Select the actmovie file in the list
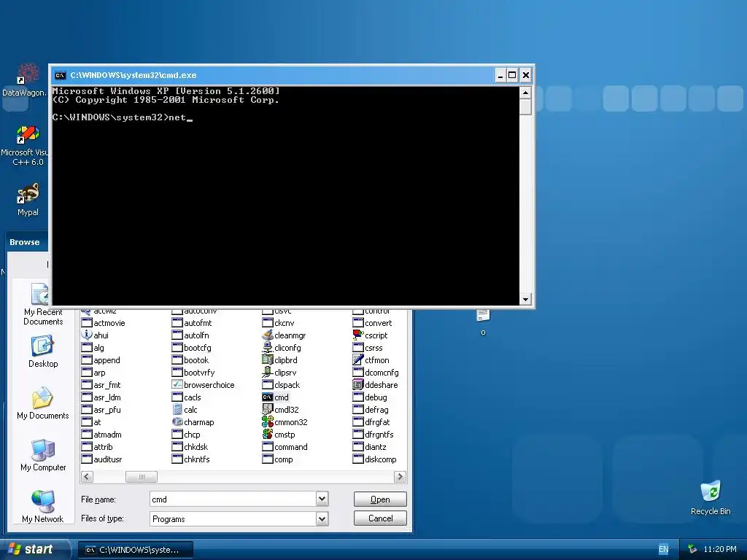This screenshot has width=747, height=560. [x=103, y=323]
